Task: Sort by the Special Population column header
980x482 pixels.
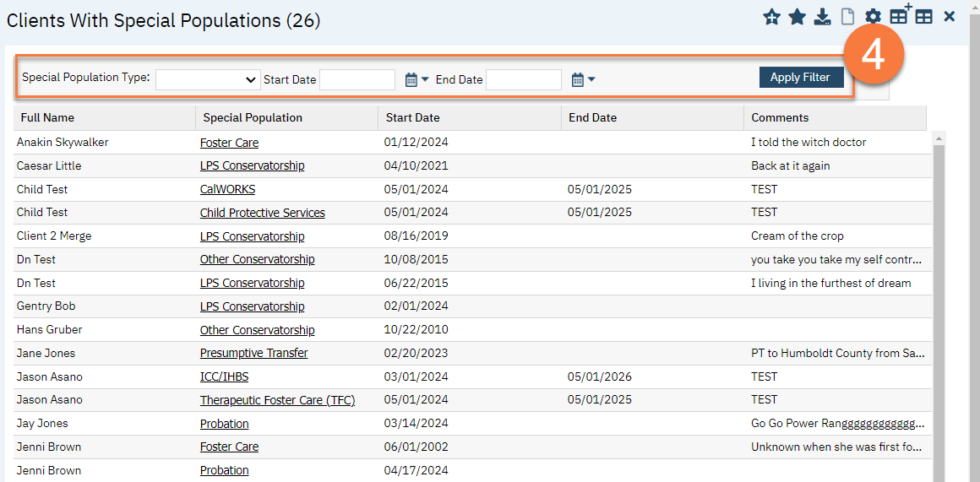Action: coord(253,118)
